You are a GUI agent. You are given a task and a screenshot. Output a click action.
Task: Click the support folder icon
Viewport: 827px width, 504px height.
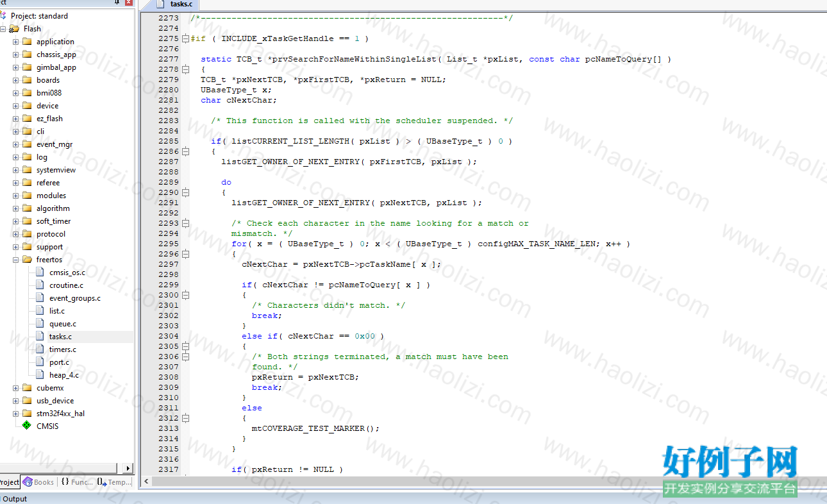click(27, 247)
